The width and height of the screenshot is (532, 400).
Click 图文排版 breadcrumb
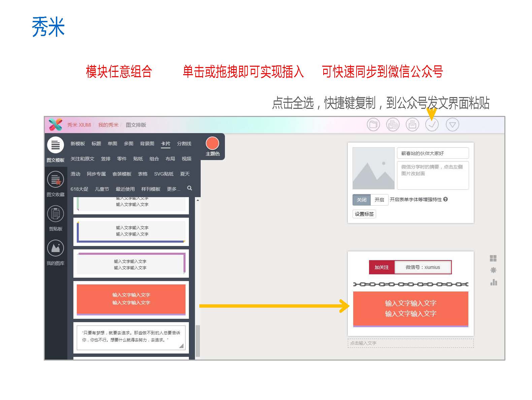pyautogui.click(x=136, y=125)
